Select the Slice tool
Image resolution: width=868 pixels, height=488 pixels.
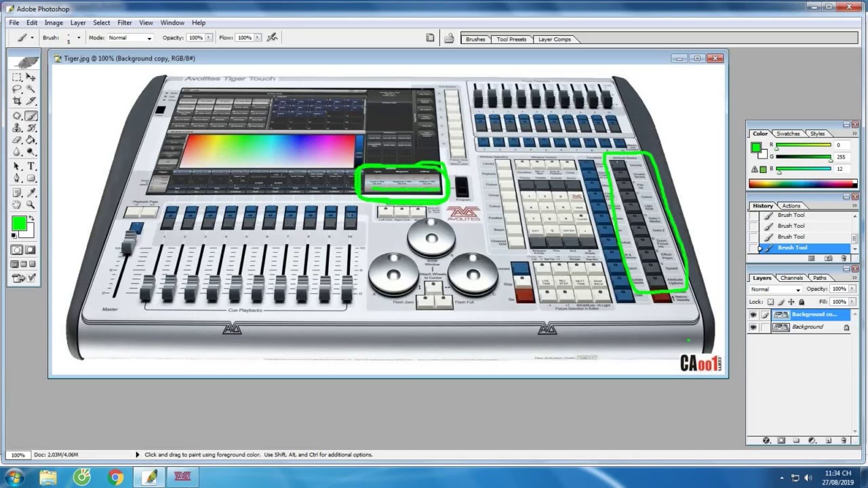[x=31, y=102]
